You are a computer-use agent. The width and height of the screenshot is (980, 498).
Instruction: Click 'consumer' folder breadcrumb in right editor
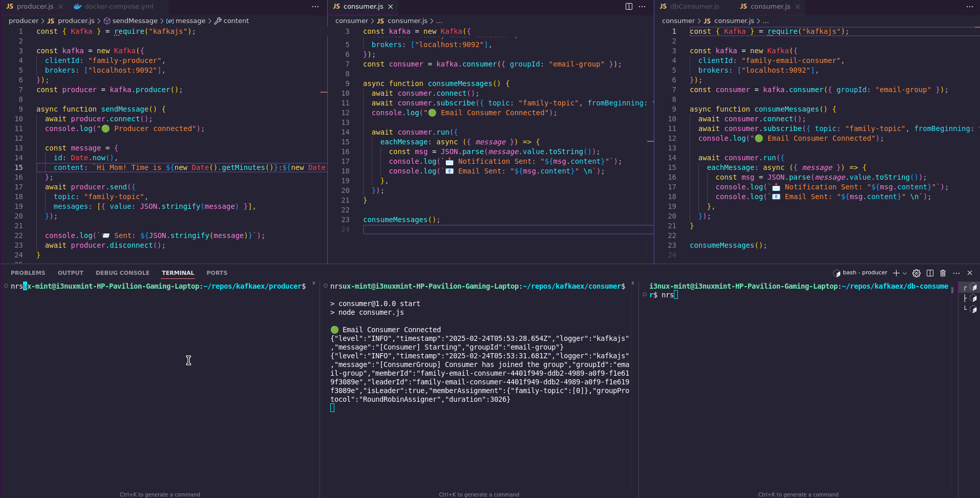(678, 21)
